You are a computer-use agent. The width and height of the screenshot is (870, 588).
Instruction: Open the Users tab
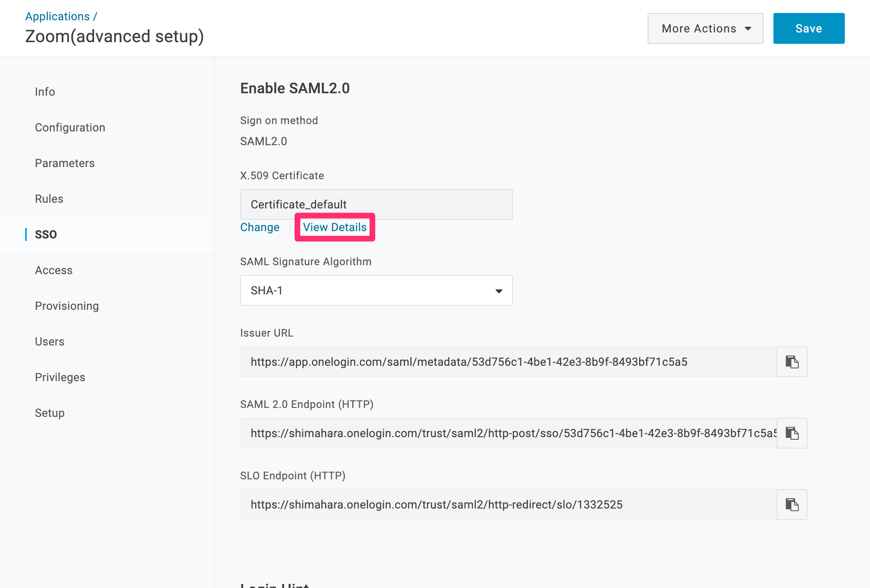[x=50, y=341]
